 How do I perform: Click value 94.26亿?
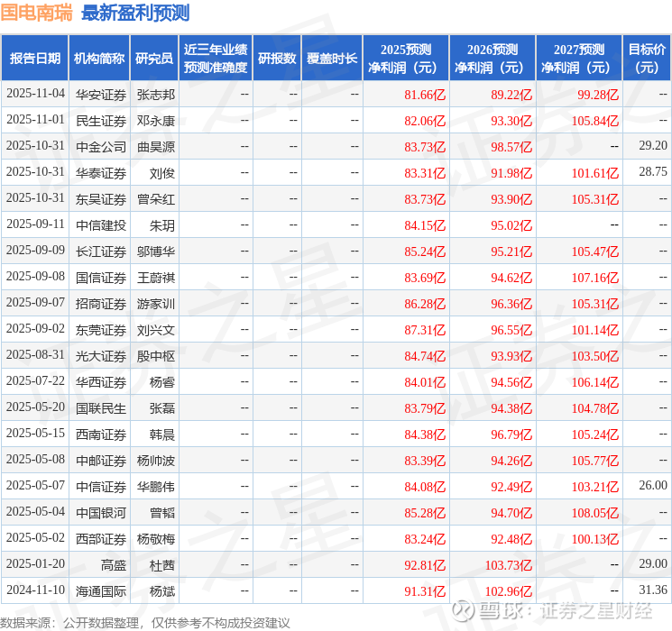[x=511, y=461]
